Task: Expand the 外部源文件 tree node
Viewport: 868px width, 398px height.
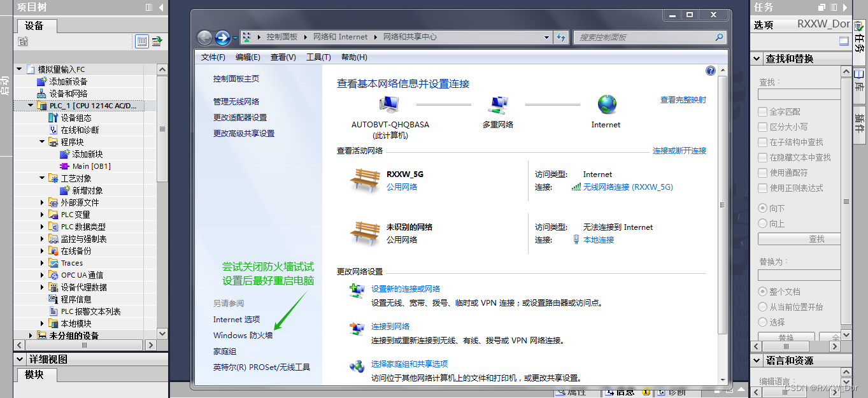Action: (x=42, y=203)
